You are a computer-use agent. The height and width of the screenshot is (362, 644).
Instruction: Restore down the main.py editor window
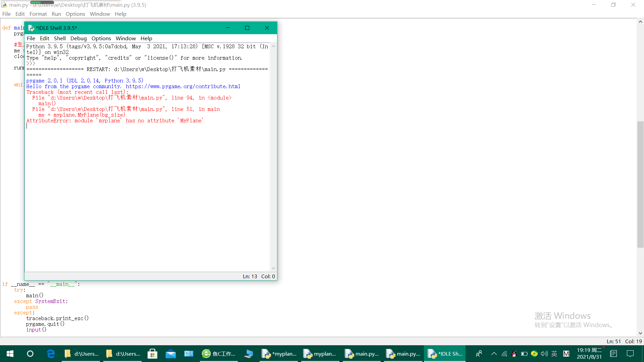(x=613, y=5)
